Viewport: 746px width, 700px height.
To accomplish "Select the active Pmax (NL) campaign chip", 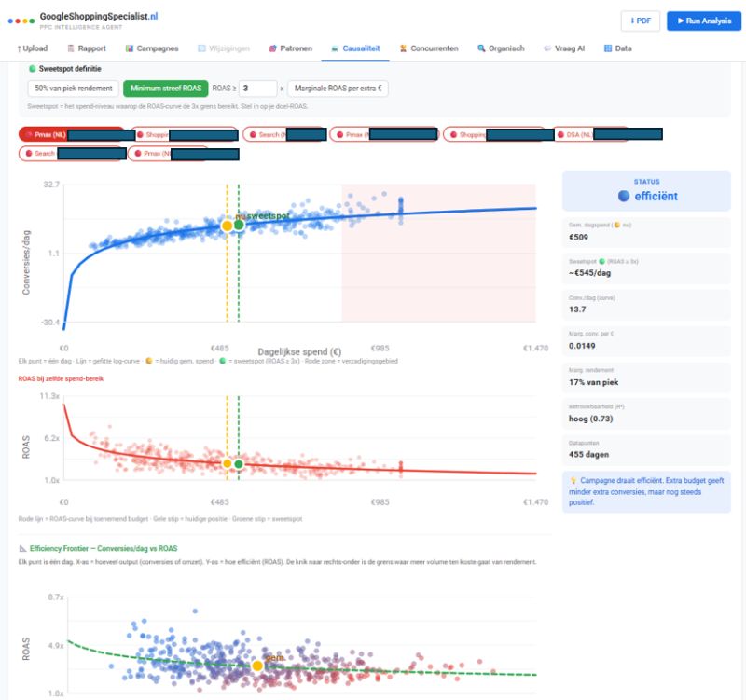I will pyautogui.click(x=72, y=134).
